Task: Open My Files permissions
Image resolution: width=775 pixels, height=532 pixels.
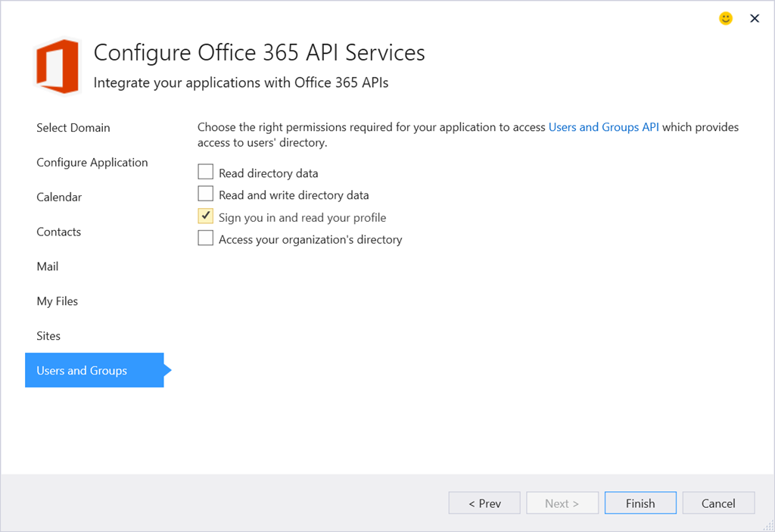Action: 58,301
